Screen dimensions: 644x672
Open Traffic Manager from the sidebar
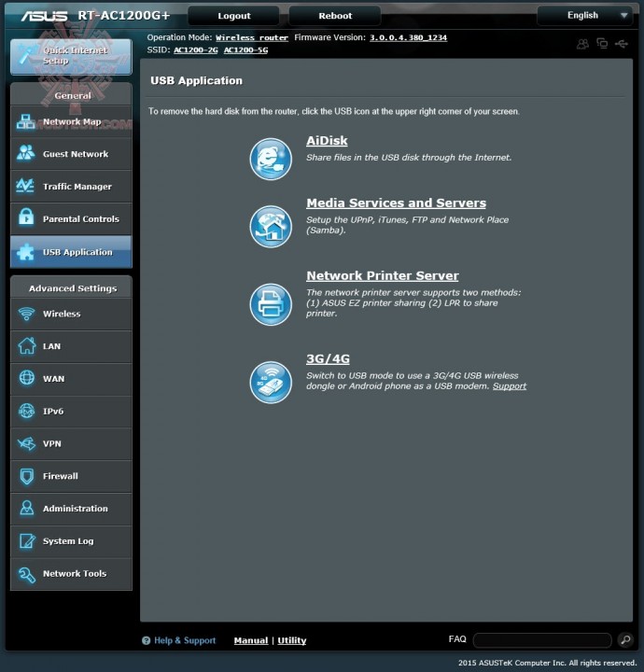coord(71,187)
